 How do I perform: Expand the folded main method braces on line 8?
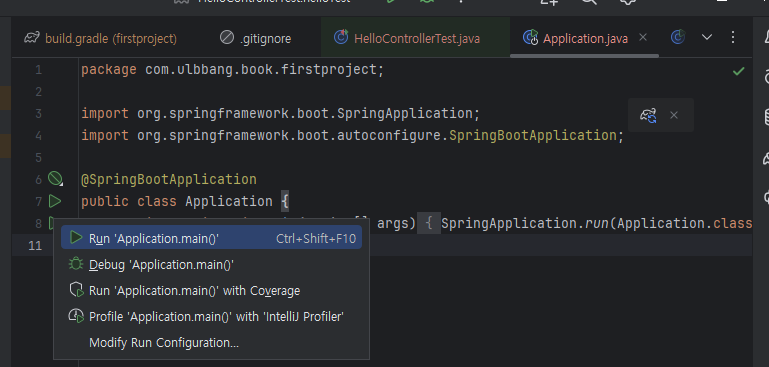[429, 224]
